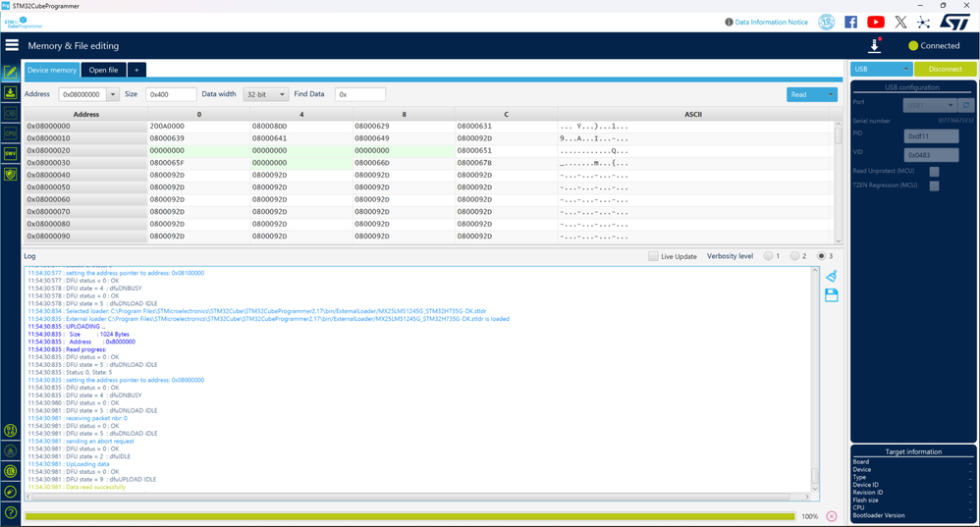Open the hamburger main menu

coord(12,45)
